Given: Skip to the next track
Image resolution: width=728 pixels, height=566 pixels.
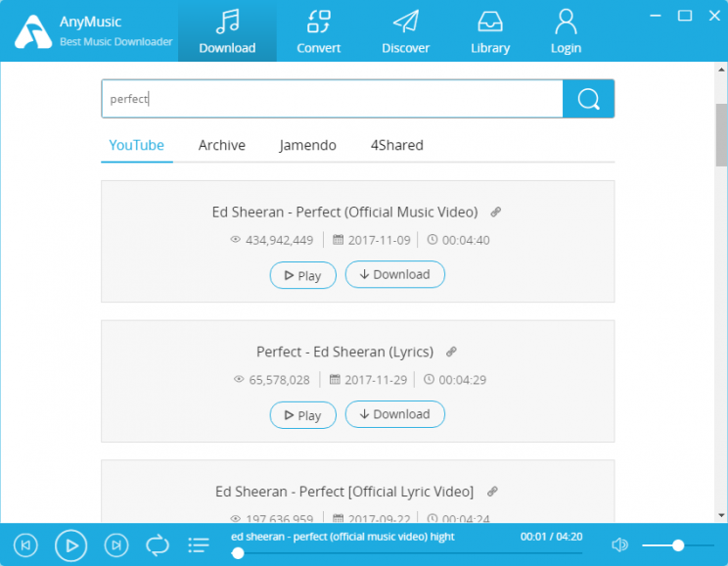Looking at the screenshot, I should pyautogui.click(x=116, y=545).
